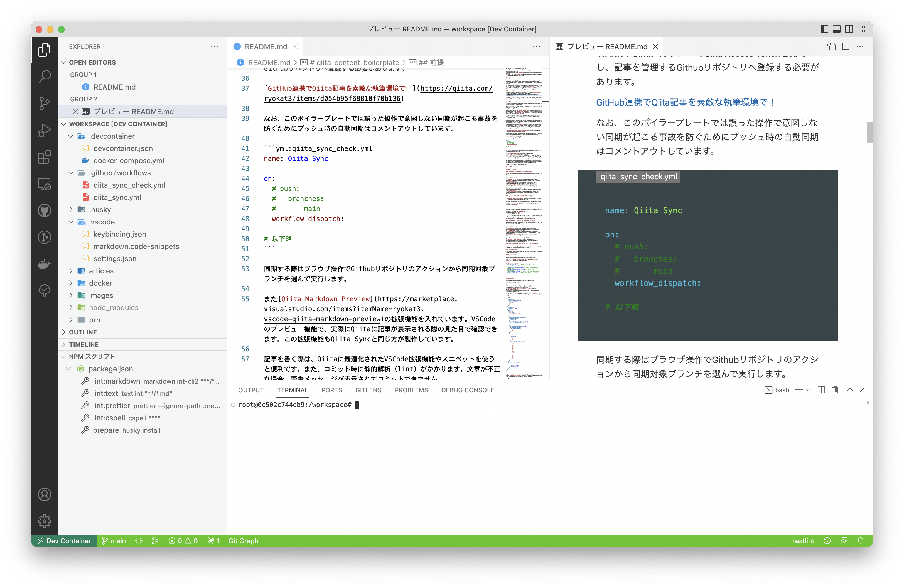Open Run and Debug view
904x588 pixels.
click(x=45, y=130)
